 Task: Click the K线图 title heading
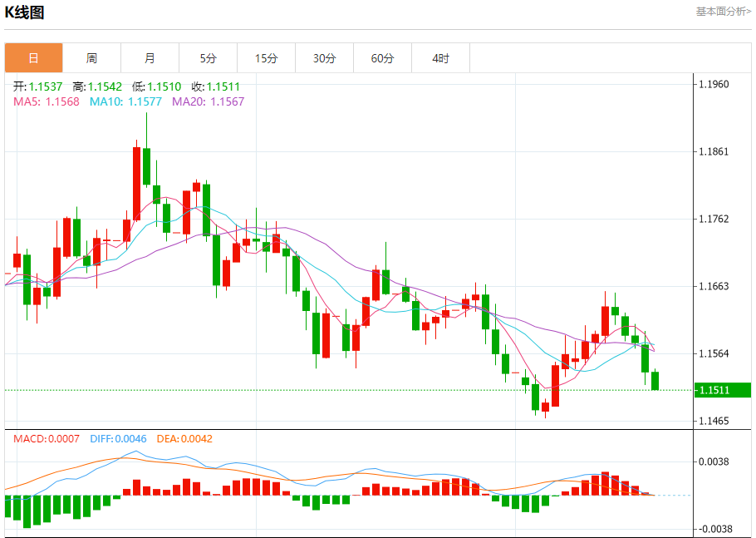coord(25,12)
